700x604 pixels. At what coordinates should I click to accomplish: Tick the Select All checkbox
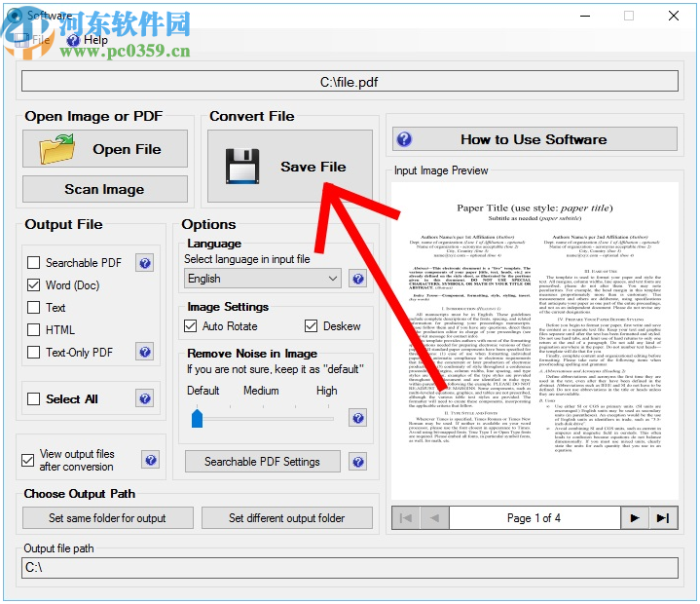[x=33, y=399]
